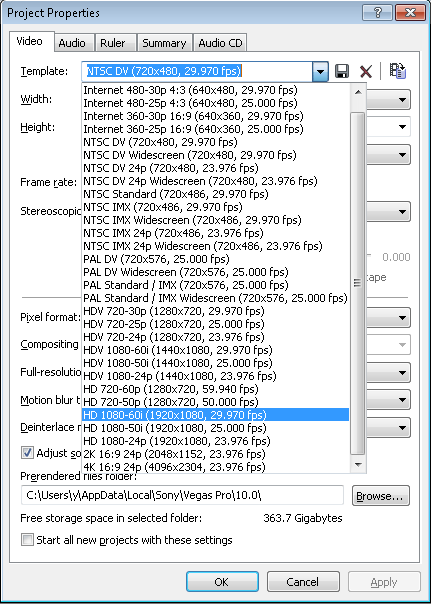431x604 pixels.
Task: Click the help question mark button
Action: point(377,13)
